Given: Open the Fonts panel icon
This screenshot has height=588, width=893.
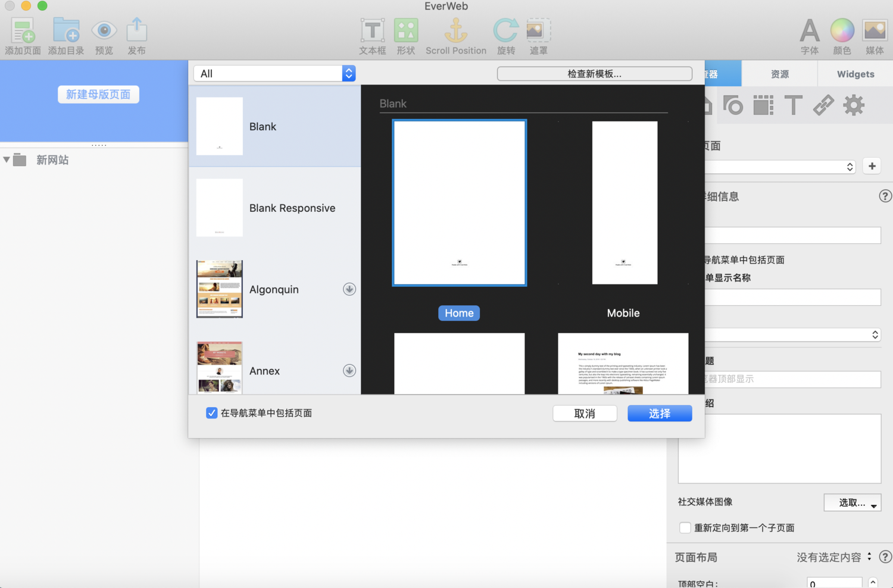Looking at the screenshot, I should [810, 30].
